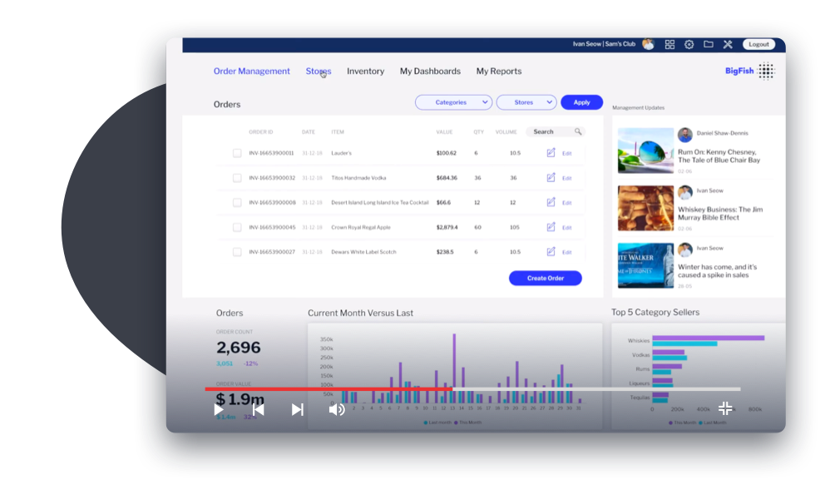The width and height of the screenshot is (820, 504).
Task: Open headline Whiskey Business: The Jim Murray Bible Effect
Action: click(720, 213)
